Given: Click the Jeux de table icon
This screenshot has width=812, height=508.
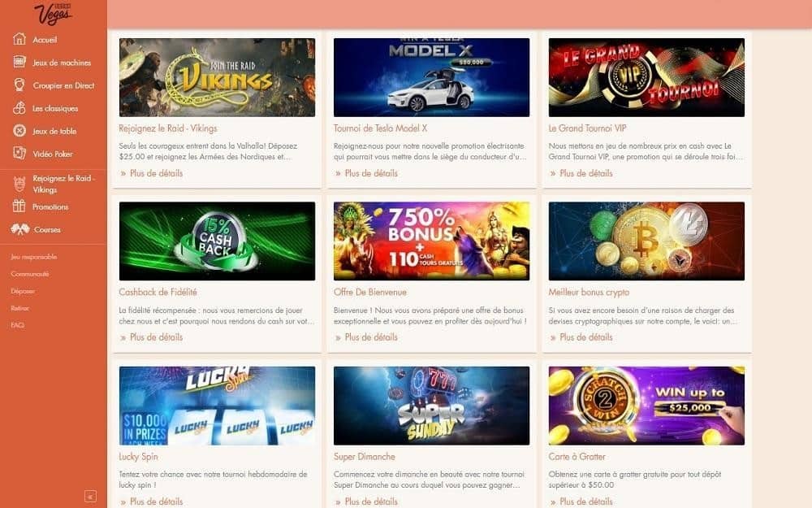Looking at the screenshot, I should click(x=19, y=131).
